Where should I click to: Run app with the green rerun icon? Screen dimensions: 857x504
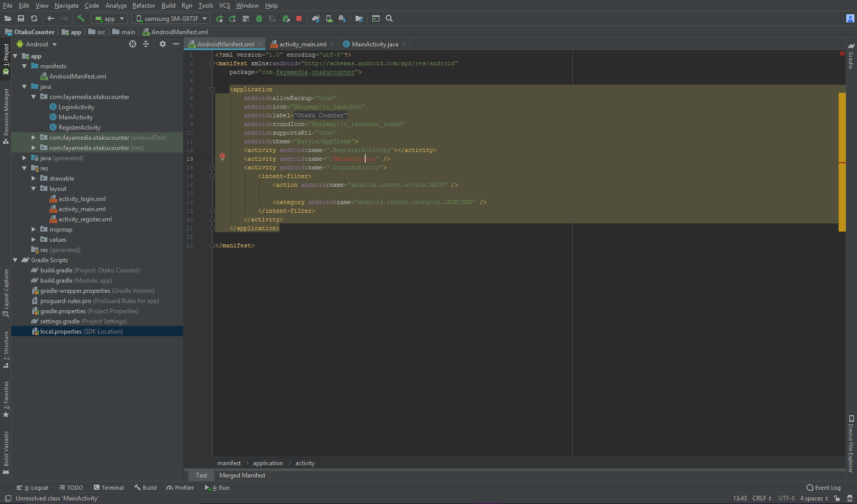[x=219, y=18]
